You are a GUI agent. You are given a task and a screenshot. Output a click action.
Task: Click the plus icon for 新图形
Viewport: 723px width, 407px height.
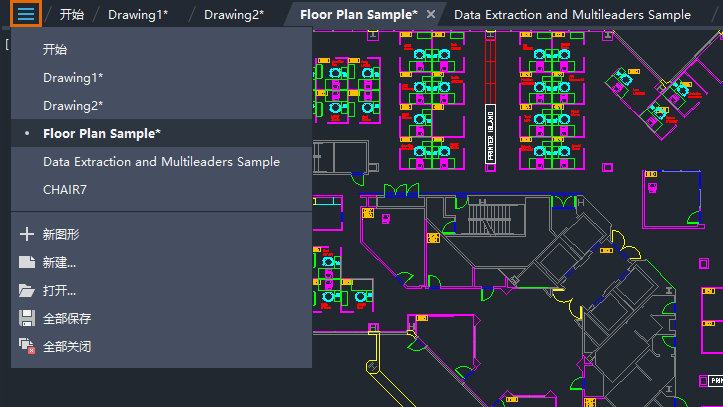click(27, 235)
